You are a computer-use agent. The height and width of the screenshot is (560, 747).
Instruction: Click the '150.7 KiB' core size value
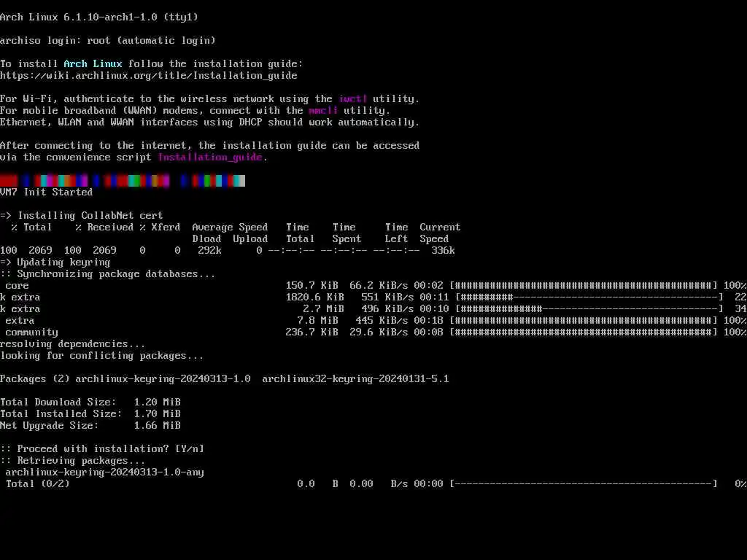click(x=312, y=285)
